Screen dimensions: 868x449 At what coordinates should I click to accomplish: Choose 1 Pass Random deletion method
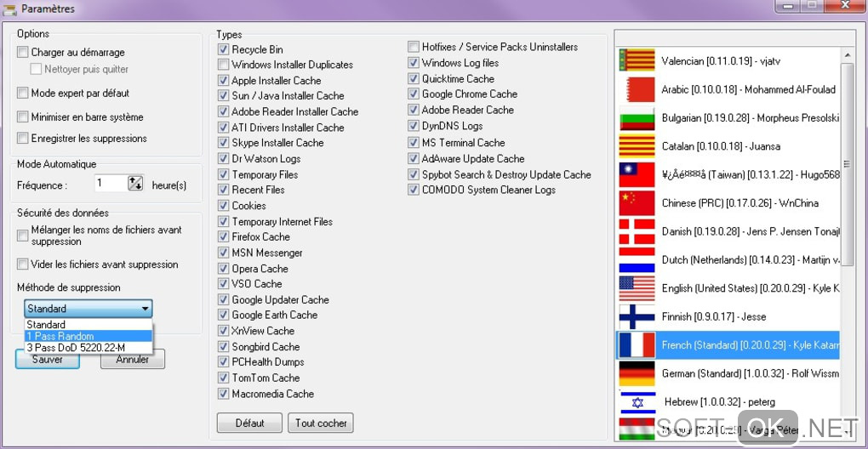coord(88,336)
